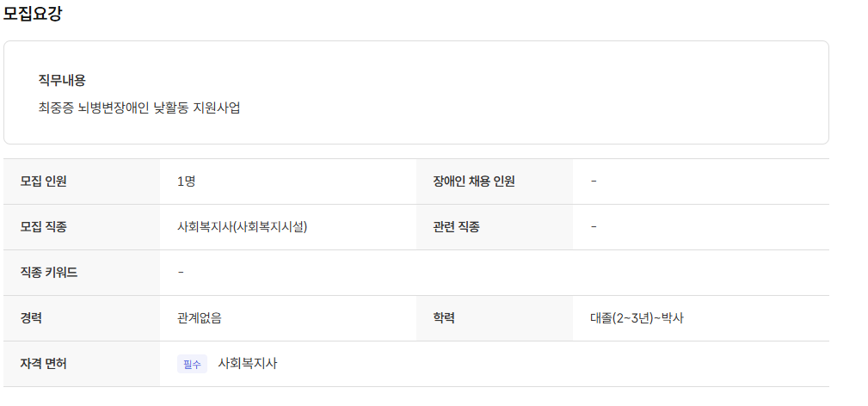Click the 자격 면허 header cell
Screen dimensions: 868x406
[44, 364]
